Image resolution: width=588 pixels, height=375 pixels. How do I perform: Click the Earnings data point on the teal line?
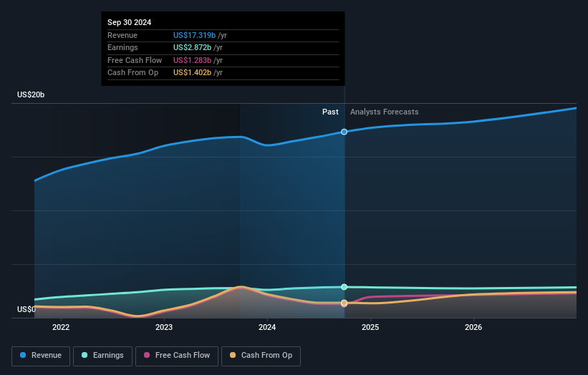344,287
